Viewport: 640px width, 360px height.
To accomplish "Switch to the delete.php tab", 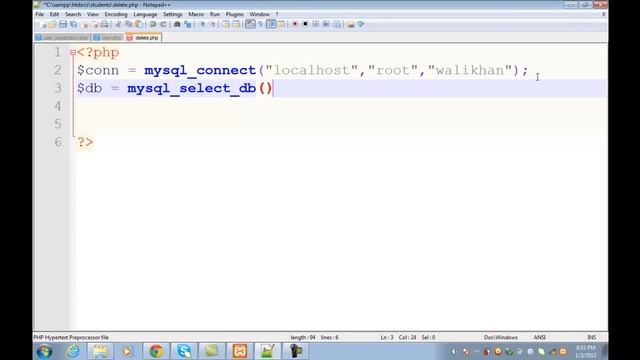I will (144, 38).
